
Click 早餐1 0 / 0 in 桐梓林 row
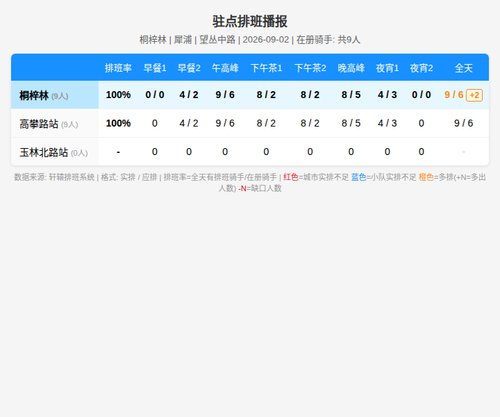[155, 95]
